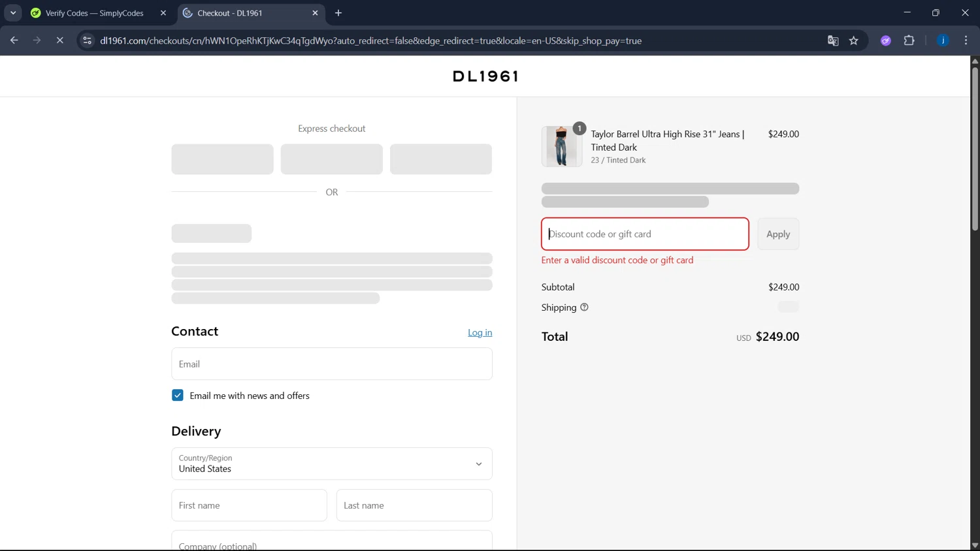Image resolution: width=980 pixels, height=551 pixels.
Task: Close the Checkout - DL1961 tab
Action: pyautogui.click(x=315, y=13)
